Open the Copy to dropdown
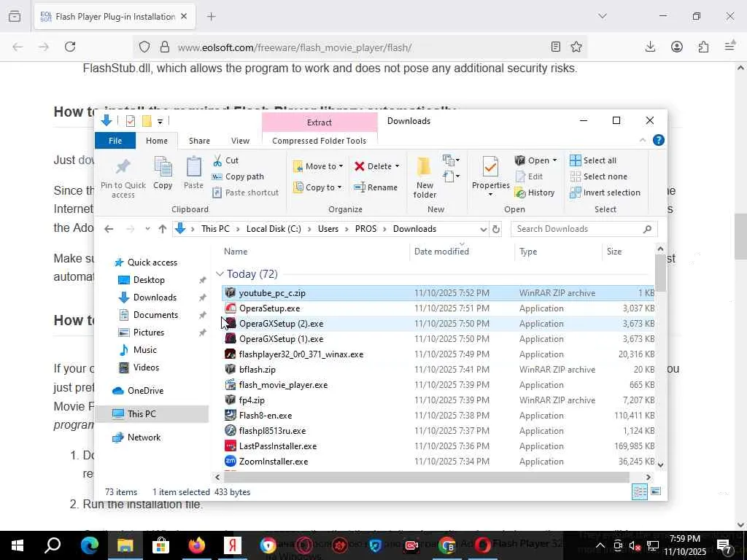Viewport: 747px width, 560px height. (318, 187)
